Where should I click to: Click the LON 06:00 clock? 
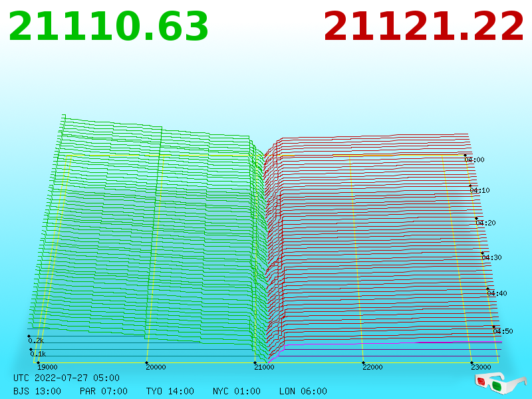pos(303,391)
